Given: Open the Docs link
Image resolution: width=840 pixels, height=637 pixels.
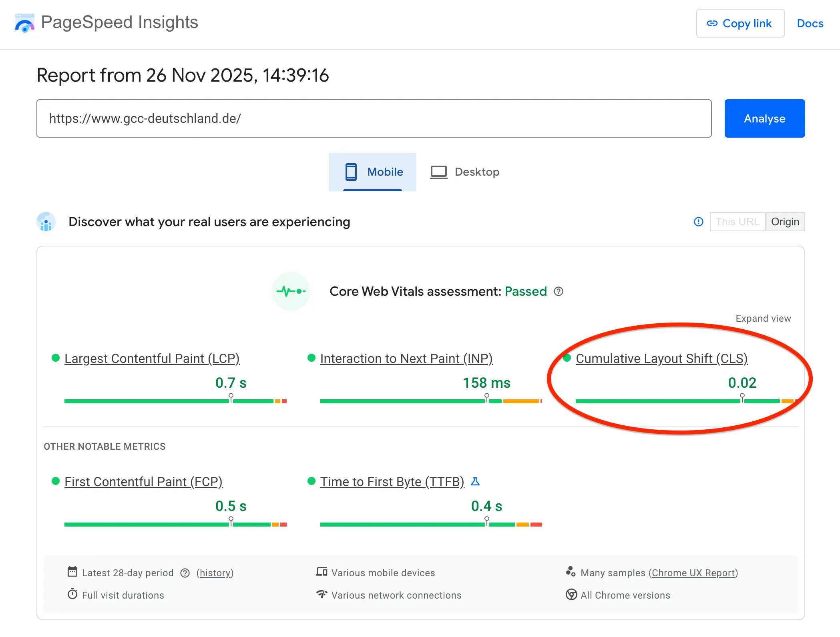Looking at the screenshot, I should coord(810,23).
